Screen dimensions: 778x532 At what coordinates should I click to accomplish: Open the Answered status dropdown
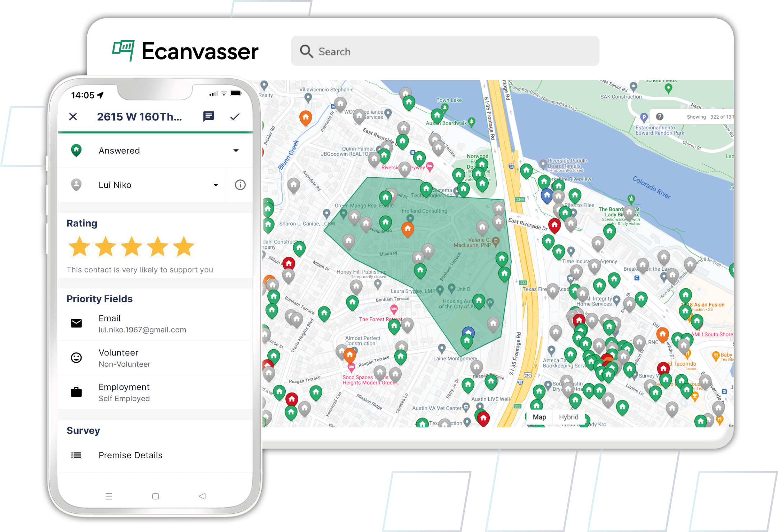(x=236, y=150)
